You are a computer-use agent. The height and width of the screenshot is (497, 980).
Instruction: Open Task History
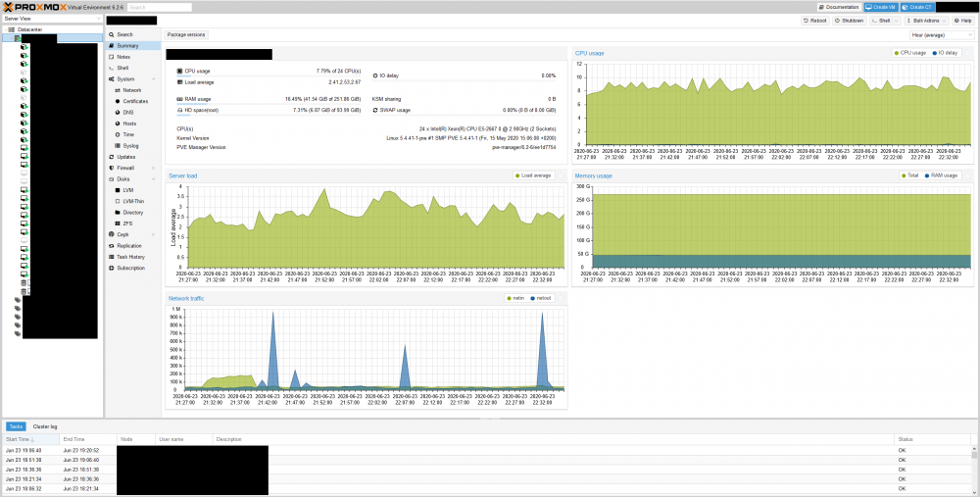click(x=132, y=257)
